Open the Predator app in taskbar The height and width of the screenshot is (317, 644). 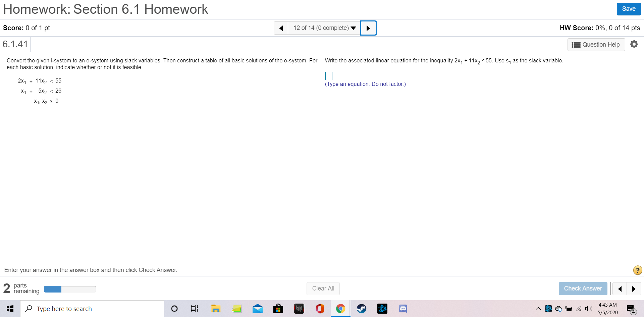tap(299, 309)
